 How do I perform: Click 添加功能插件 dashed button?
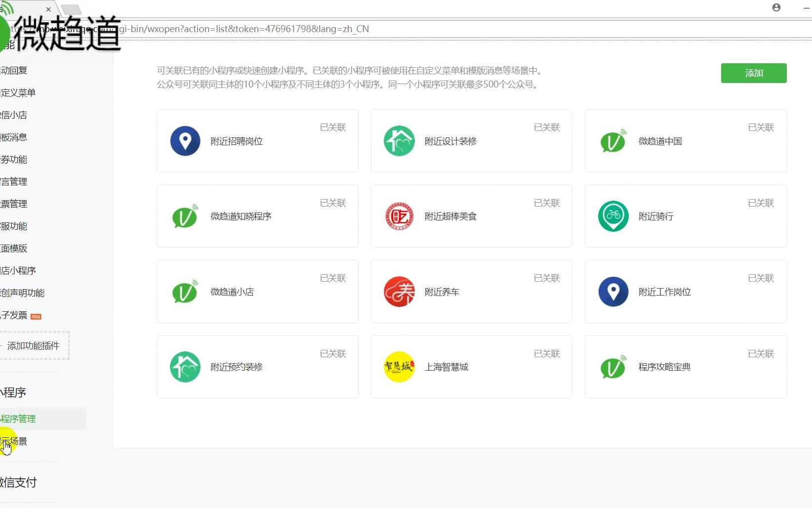tap(33, 345)
